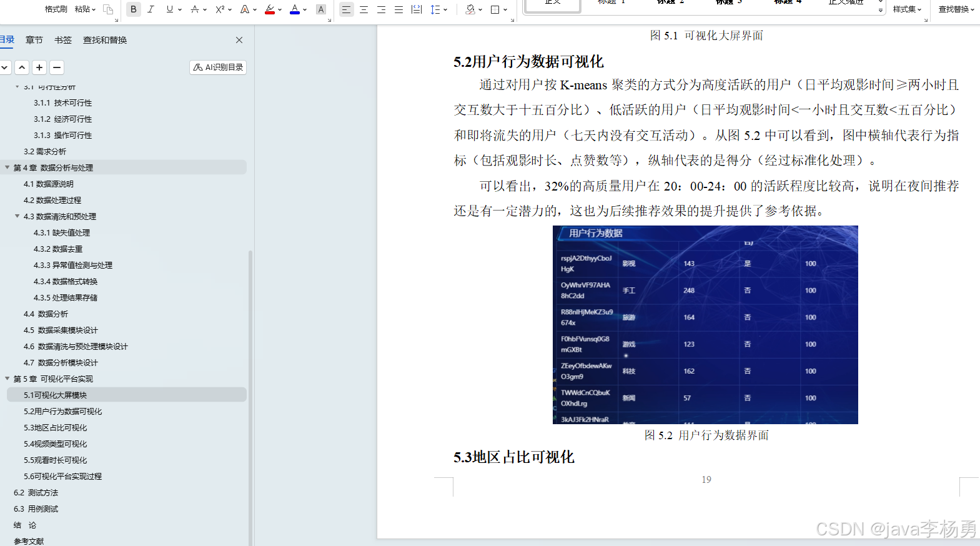Click the minus icon to collapse levels
Viewport: 980px width, 546px height.
click(57, 67)
